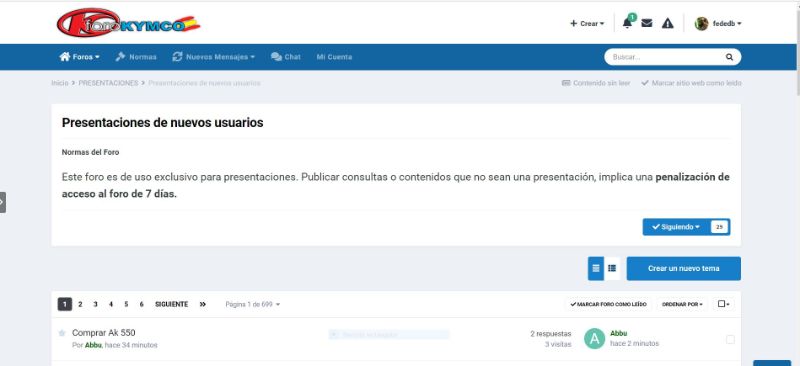Open the Página 1 de 699 dropdown

(253, 304)
